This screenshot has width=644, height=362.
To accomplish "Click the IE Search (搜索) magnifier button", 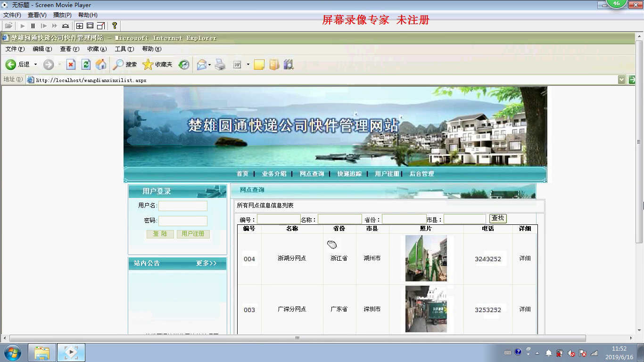I will (124, 65).
